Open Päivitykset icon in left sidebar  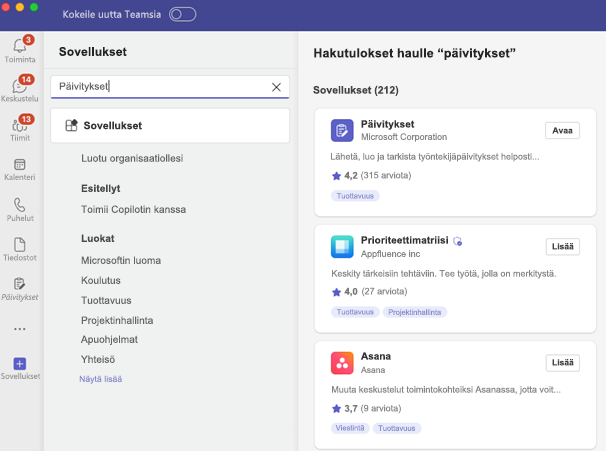(x=19, y=284)
